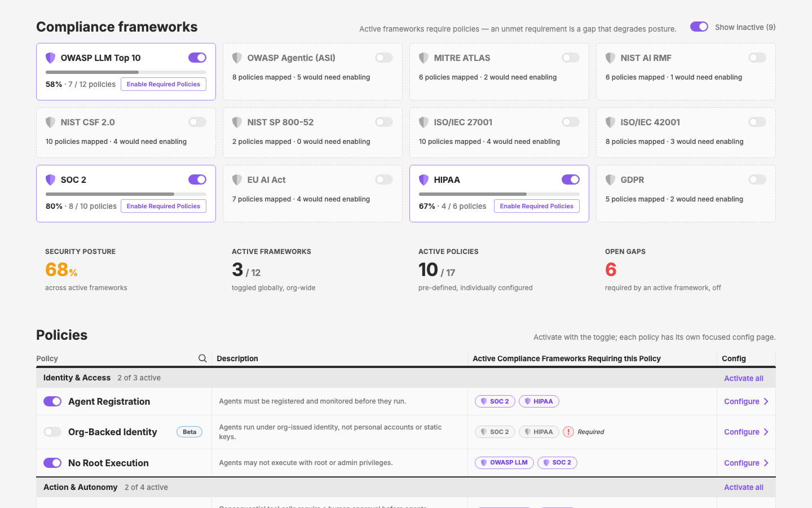Toggle Show inactive (9) switch

tap(699, 27)
